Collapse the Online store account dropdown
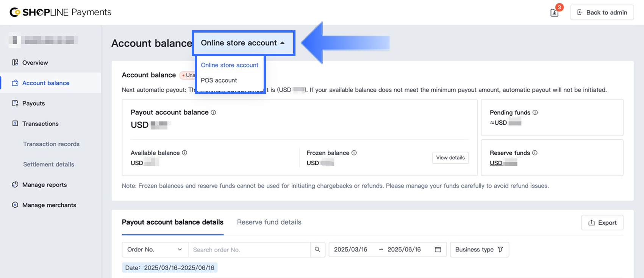The width and height of the screenshot is (644, 278). click(243, 43)
